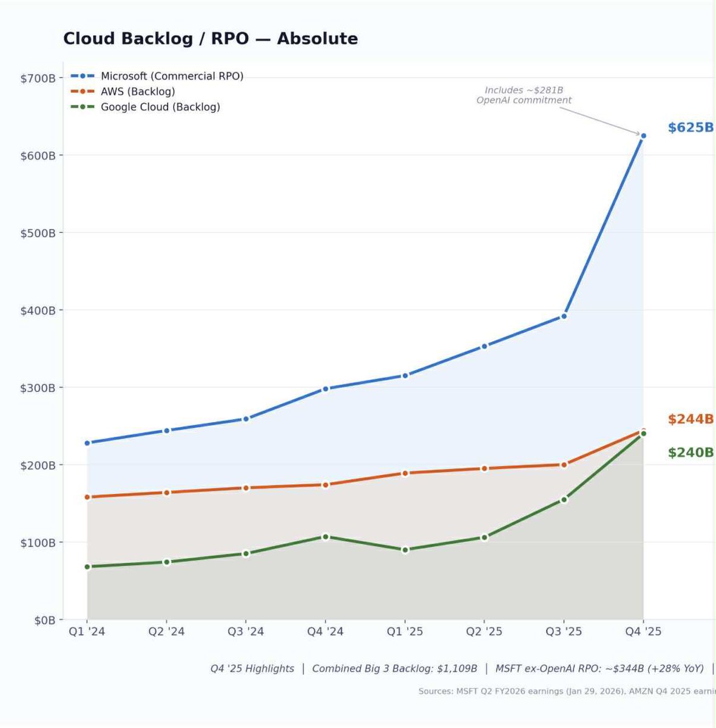Click the Google Cloud Q3 '24 data point
This screenshot has height=728, width=716.
(246, 553)
